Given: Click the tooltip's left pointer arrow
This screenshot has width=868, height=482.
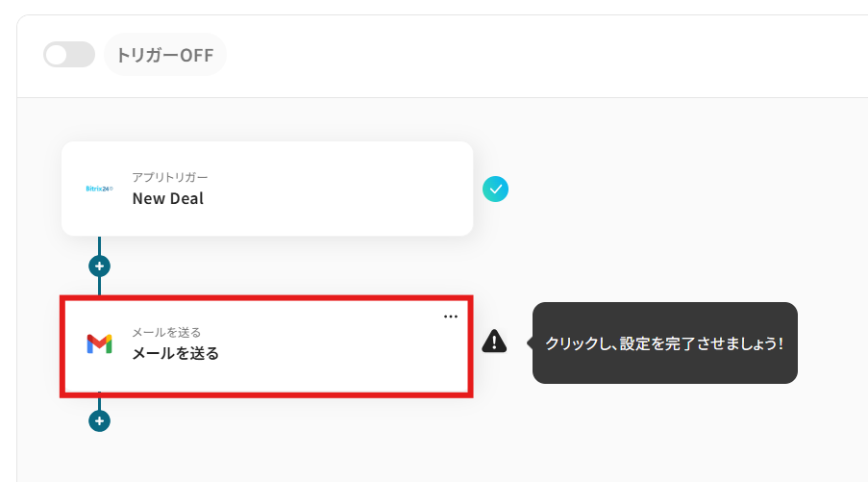Looking at the screenshot, I should [x=530, y=342].
